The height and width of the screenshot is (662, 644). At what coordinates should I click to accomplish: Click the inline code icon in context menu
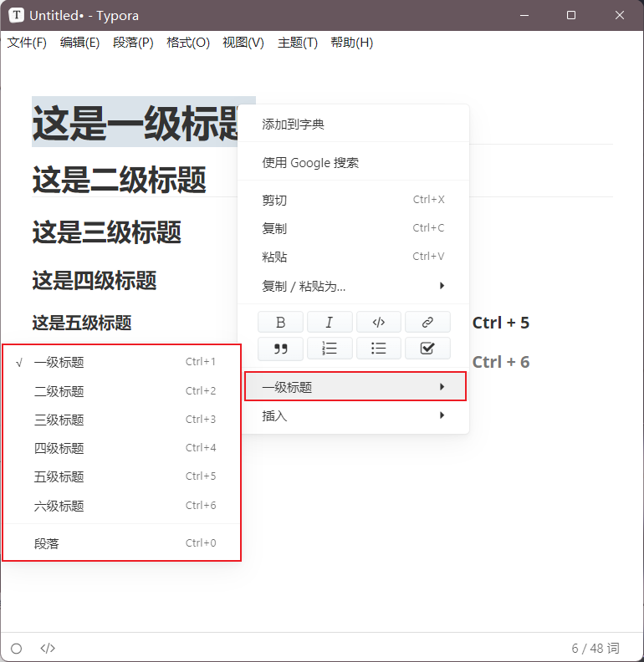pyautogui.click(x=378, y=323)
